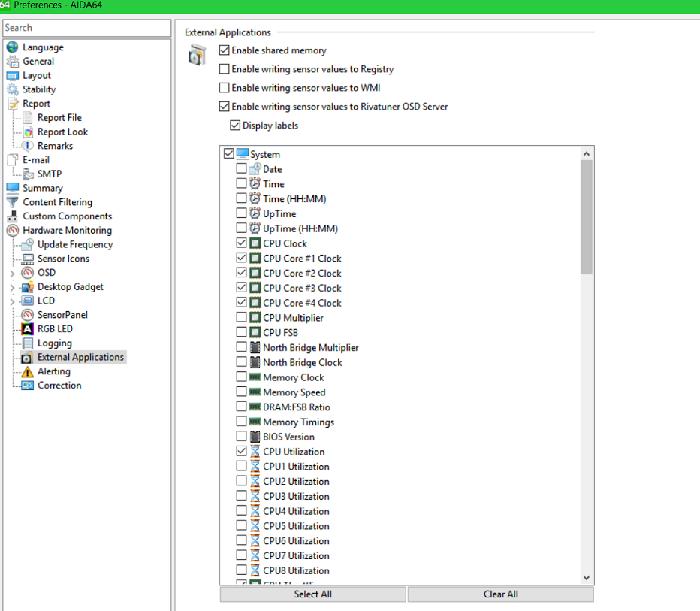Open the Alerting preferences page
The width and height of the screenshot is (700, 611).
pos(54,371)
